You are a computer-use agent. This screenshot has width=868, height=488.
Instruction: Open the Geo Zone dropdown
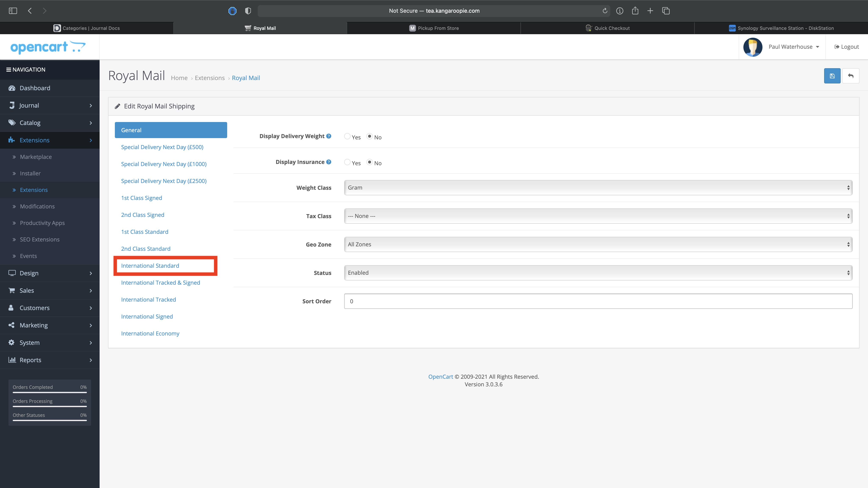(x=598, y=244)
